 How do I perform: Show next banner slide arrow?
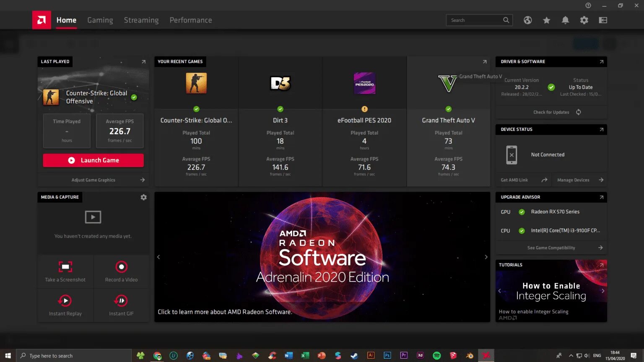point(486,257)
